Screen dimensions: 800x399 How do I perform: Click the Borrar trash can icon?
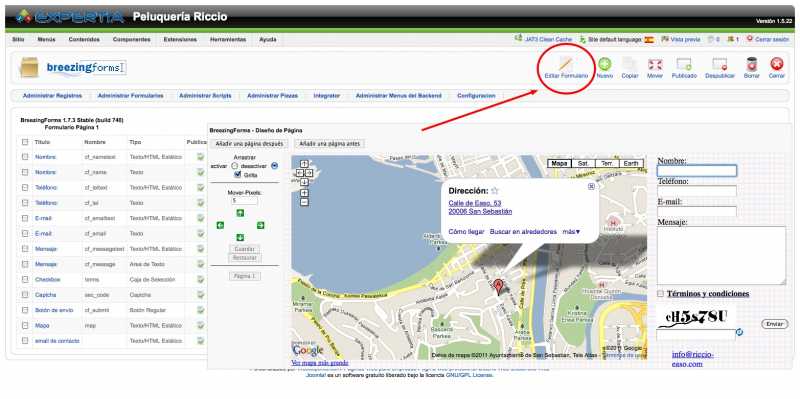[x=752, y=64]
